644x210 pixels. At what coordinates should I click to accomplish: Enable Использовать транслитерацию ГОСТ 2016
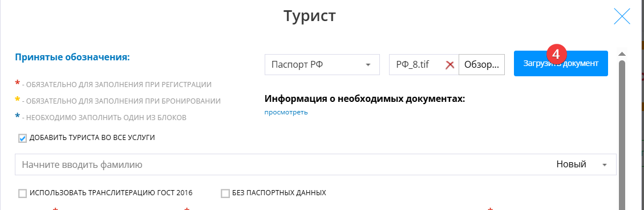(x=23, y=193)
